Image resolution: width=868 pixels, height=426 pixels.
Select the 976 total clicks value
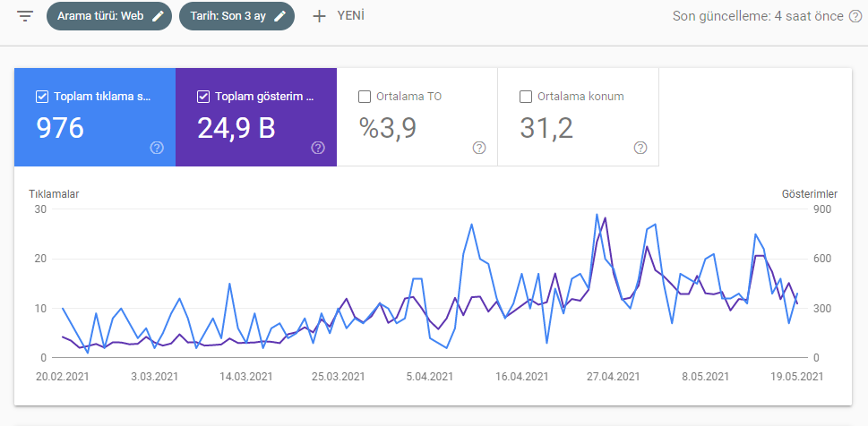point(60,128)
